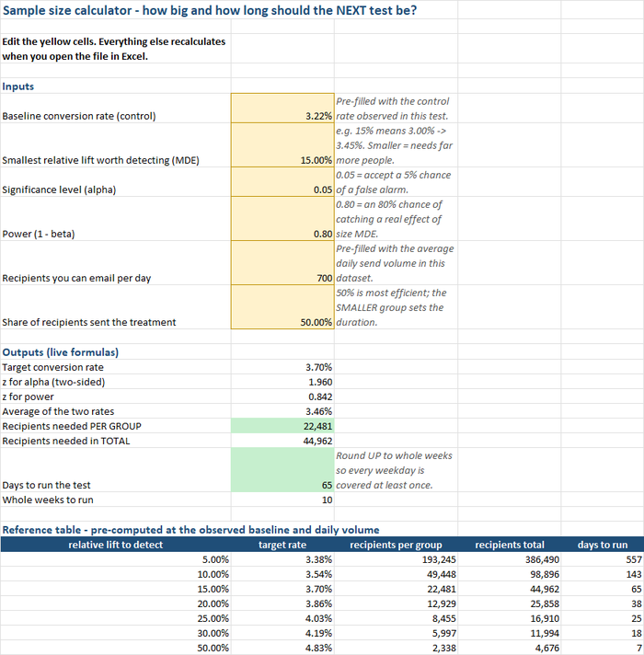Select the green per-group cell 22,481

pos(282,426)
